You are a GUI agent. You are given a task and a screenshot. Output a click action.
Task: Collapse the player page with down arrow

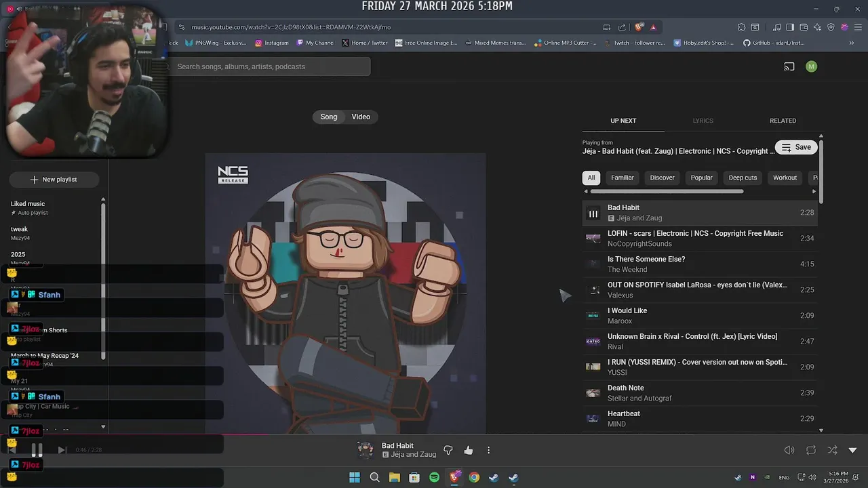[x=852, y=450]
